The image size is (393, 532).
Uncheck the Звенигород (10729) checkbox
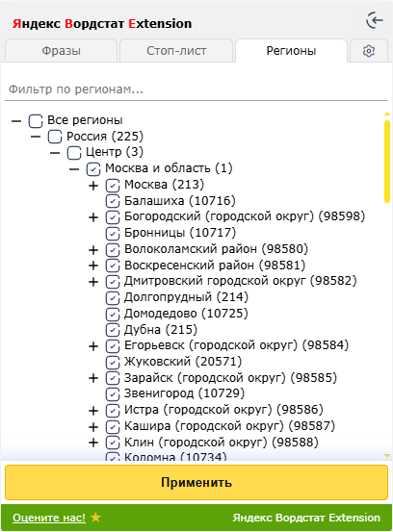(x=113, y=394)
